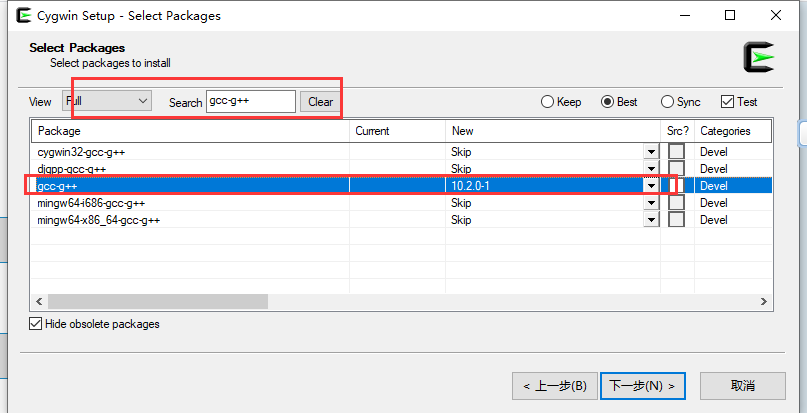807x413 pixels.
Task: Open the View dropdown set to Full
Action: coord(107,101)
